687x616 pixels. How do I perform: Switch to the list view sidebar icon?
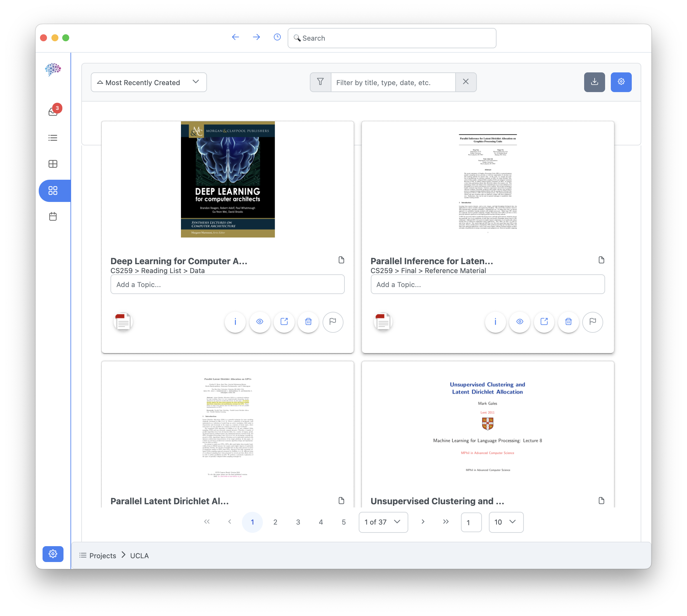[x=53, y=138]
